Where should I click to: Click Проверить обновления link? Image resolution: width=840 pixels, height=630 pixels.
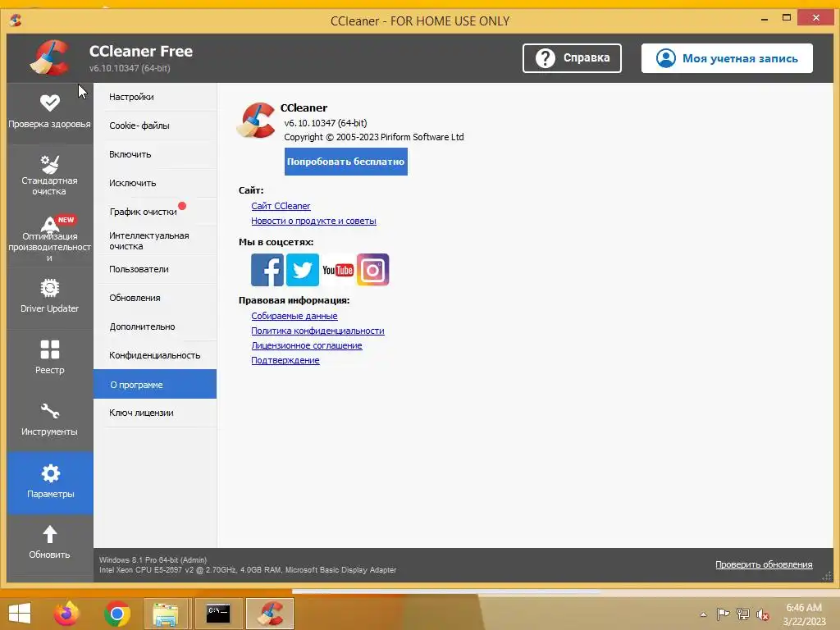click(764, 564)
